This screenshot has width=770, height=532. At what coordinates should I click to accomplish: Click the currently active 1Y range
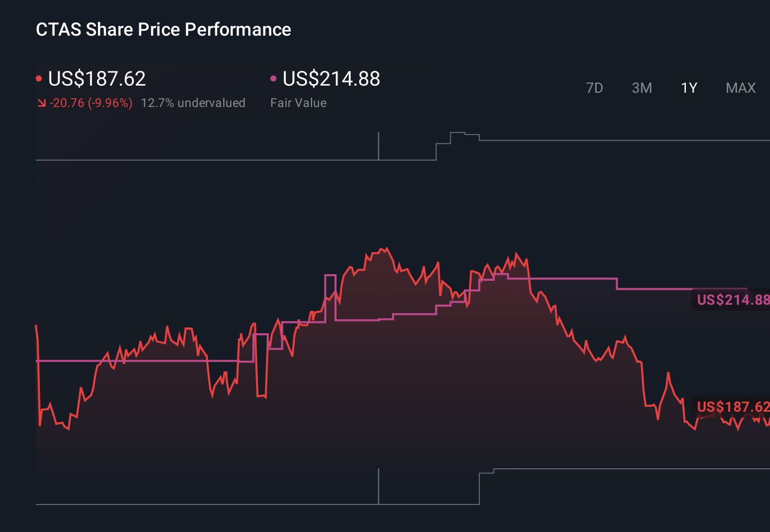[688, 88]
